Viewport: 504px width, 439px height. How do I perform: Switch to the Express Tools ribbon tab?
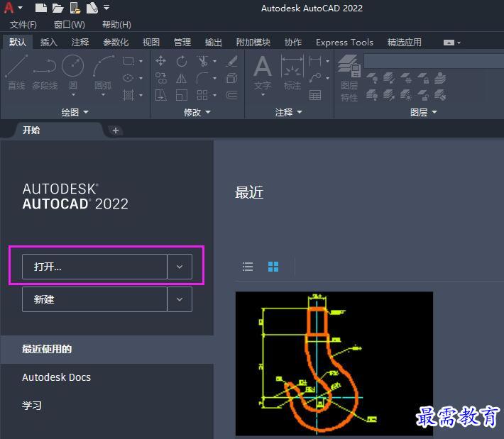pos(344,42)
